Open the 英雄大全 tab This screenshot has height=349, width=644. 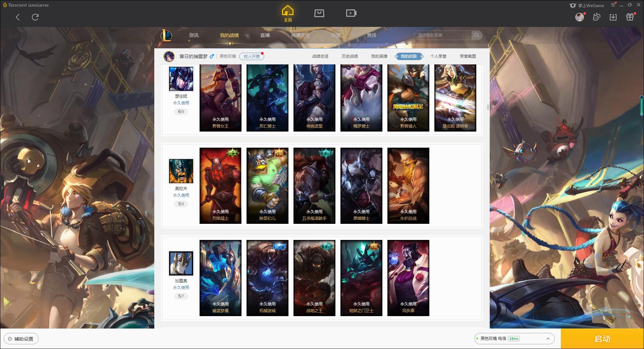click(301, 35)
